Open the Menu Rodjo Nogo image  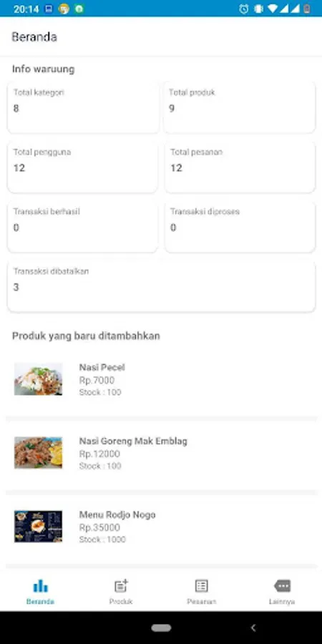(38, 526)
